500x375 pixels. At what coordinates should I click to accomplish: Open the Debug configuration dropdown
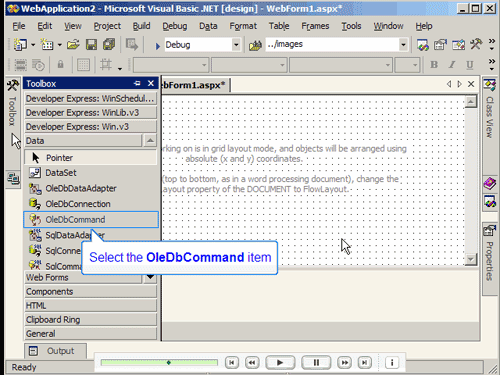(236, 45)
